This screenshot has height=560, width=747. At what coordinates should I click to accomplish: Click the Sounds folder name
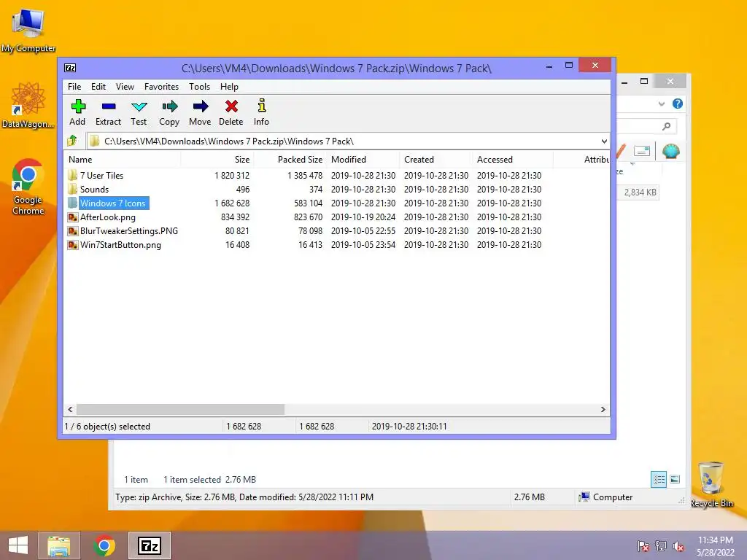click(x=94, y=189)
